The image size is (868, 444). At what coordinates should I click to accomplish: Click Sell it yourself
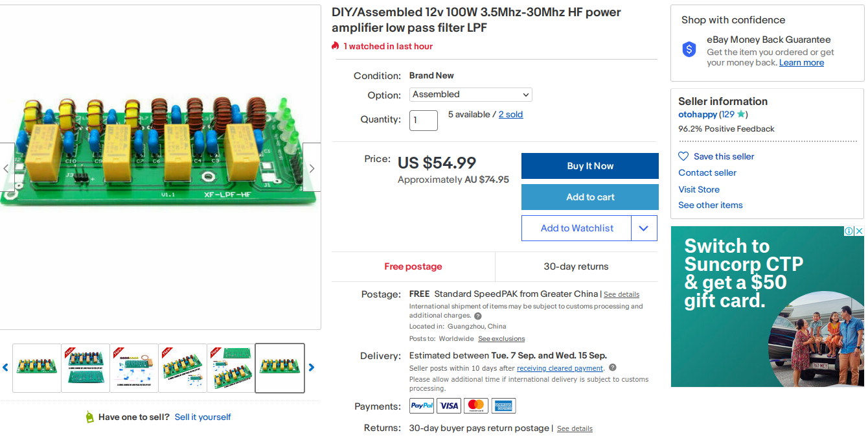click(203, 417)
